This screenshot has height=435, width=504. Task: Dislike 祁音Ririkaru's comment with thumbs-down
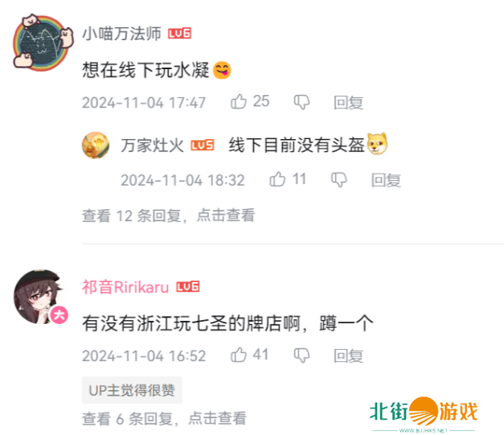(x=301, y=355)
